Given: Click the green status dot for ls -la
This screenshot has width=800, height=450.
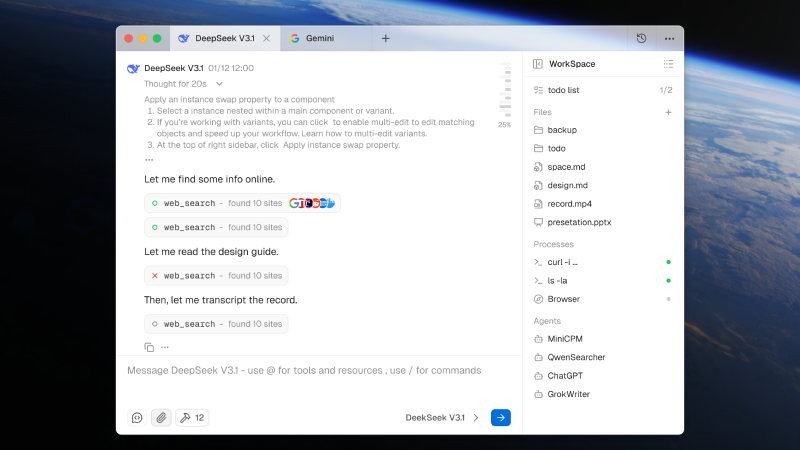Looking at the screenshot, I should [x=668, y=281].
